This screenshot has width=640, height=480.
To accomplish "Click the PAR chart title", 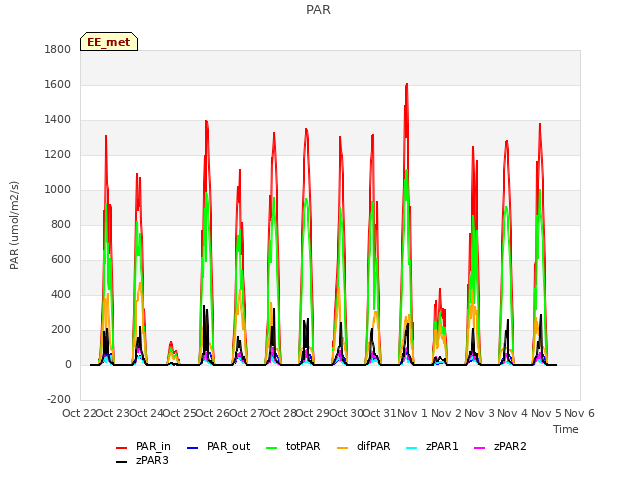I will (318, 10).
